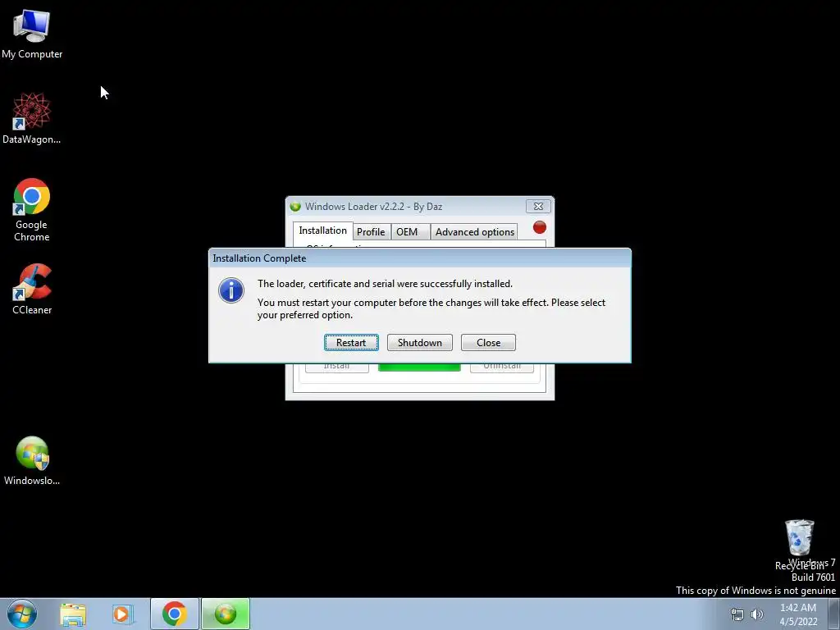
Task: Click the Windows Loader title bar icon
Action: [295, 206]
